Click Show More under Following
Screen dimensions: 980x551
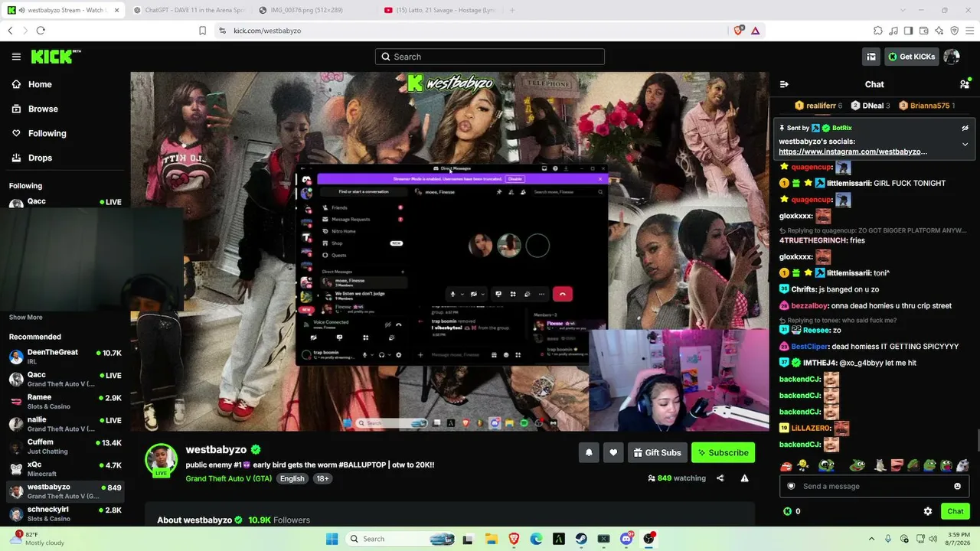click(x=26, y=317)
